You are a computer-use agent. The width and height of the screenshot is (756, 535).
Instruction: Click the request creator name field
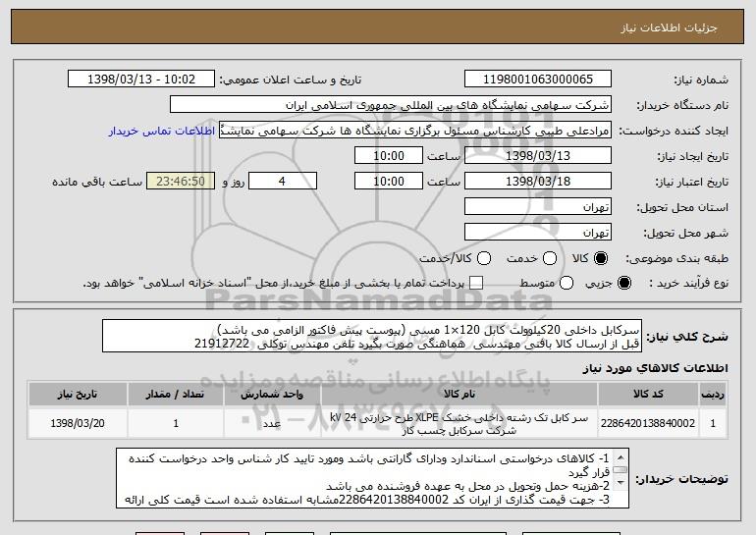[415, 131]
